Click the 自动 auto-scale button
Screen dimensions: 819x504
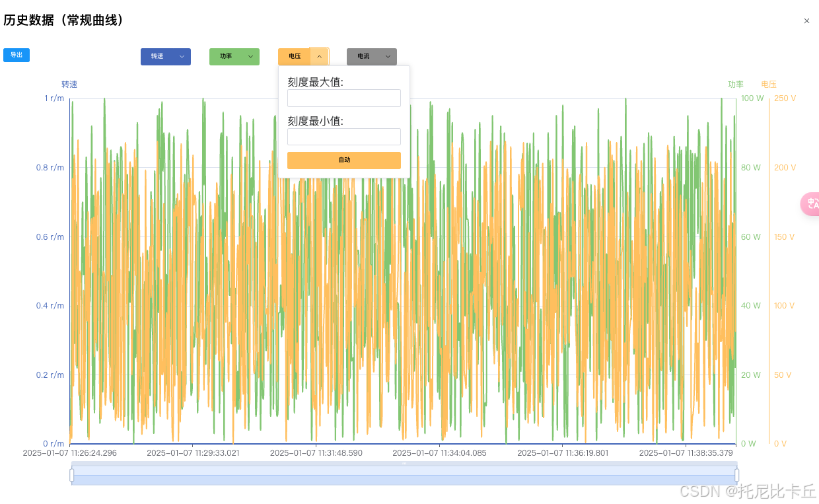pyautogui.click(x=343, y=160)
